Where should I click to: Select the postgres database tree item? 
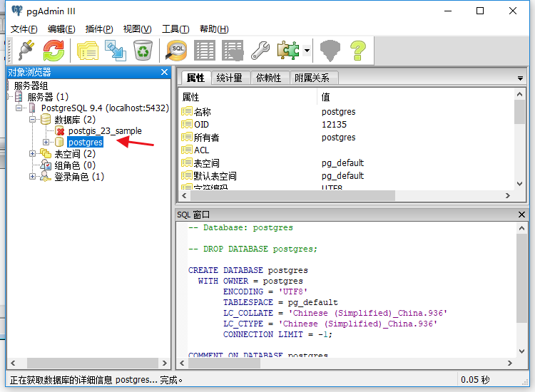coord(86,142)
